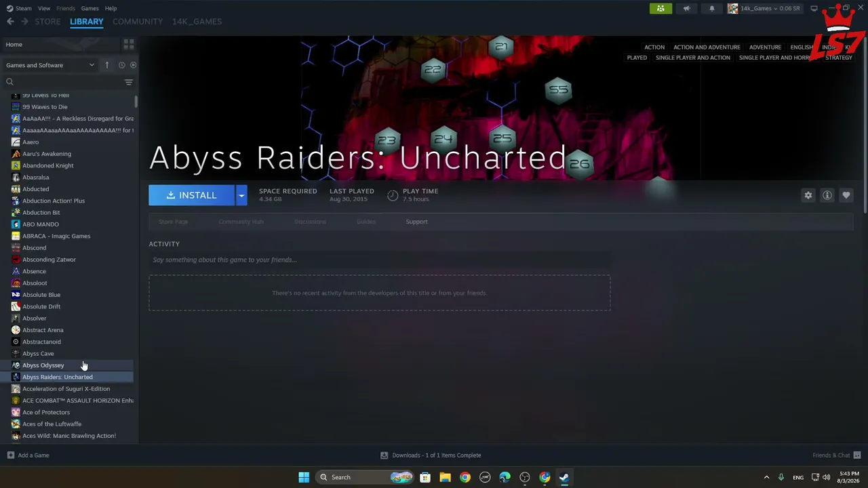The width and height of the screenshot is (868, 488).
Task: Show game information via the info icon
Action: coord(827,195)
